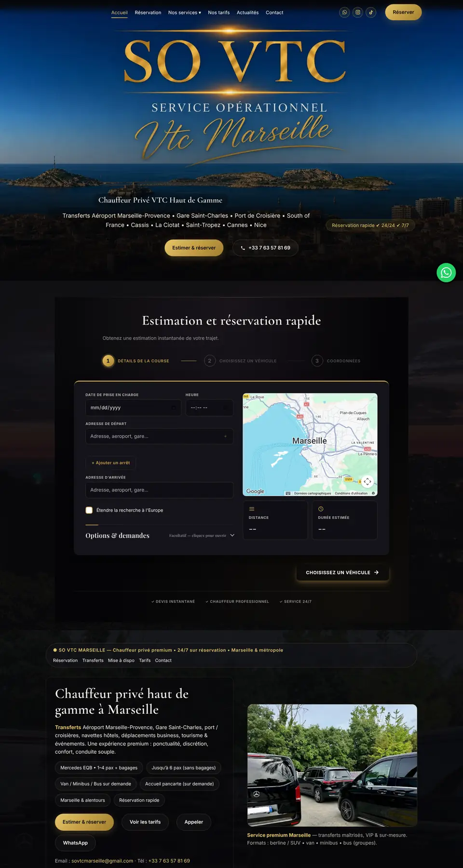Click the gold Transferts text in the paragraph
Screen dimensions: 463x868
[x=68, y=727]
